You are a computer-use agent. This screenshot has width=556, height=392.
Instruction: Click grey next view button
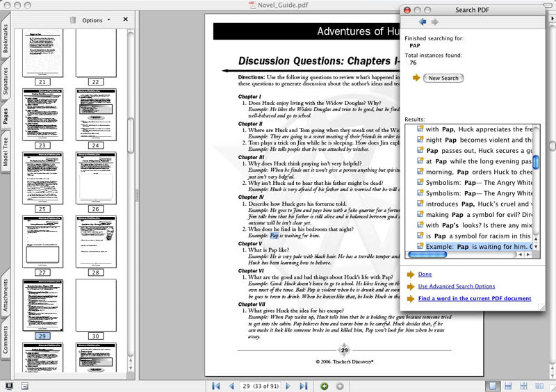click(340, 386)
